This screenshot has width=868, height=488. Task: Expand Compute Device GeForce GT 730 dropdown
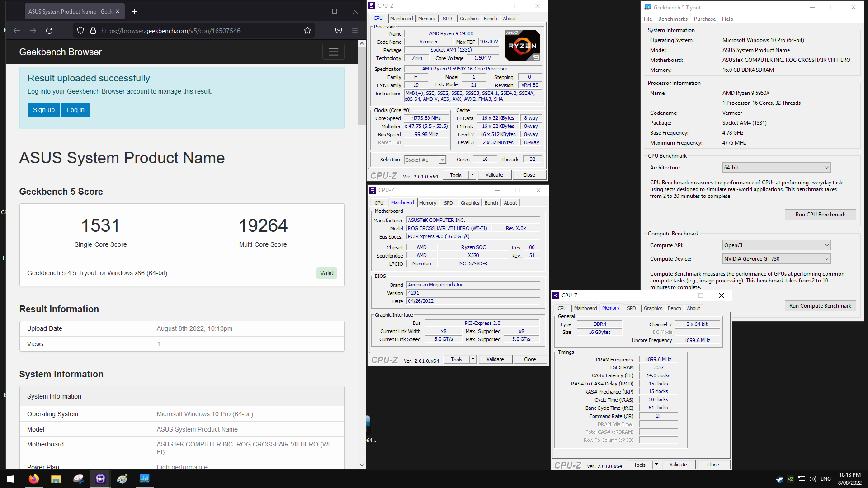pos(777,259)
